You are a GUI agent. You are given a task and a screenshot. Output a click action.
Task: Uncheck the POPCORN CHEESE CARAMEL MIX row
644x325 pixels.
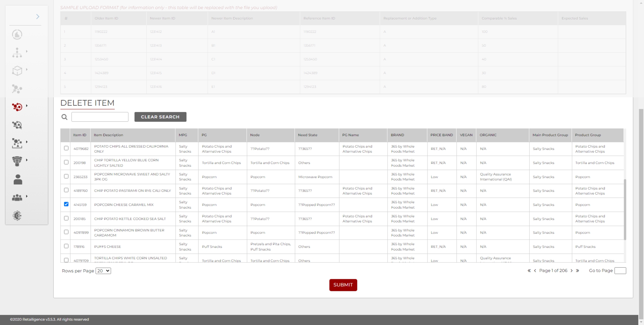coord(66,204)
